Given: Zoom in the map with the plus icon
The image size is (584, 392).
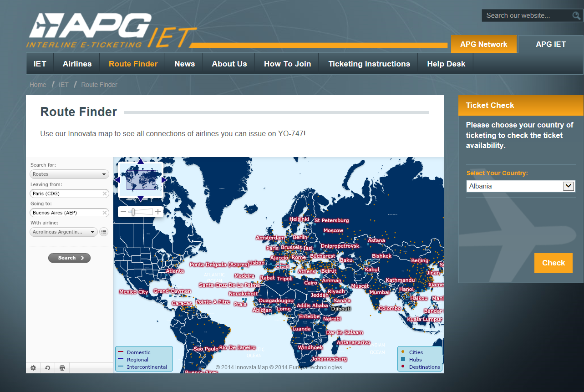Looking at the screenshot, I should pyautogui.click(x=158, y=212).
